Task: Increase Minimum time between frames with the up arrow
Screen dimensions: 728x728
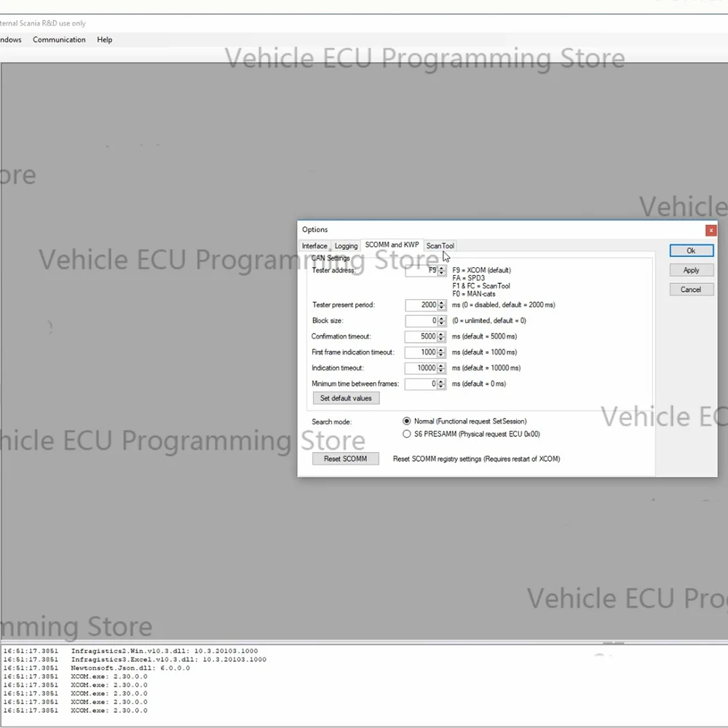Action: pyautogui.click(x=442, y=381)
